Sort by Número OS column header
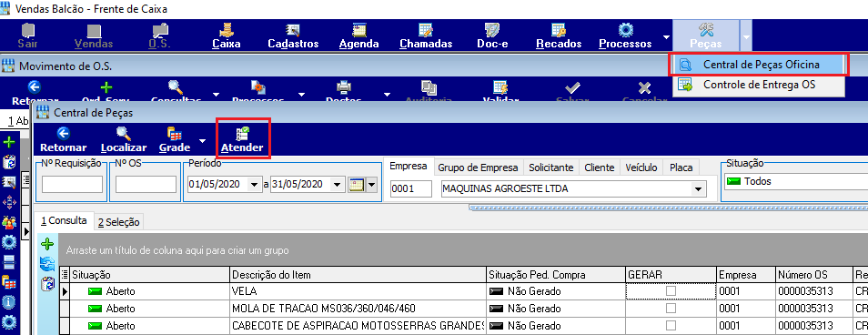The height and width of the screenshot is (335, 868). point(812,275)
